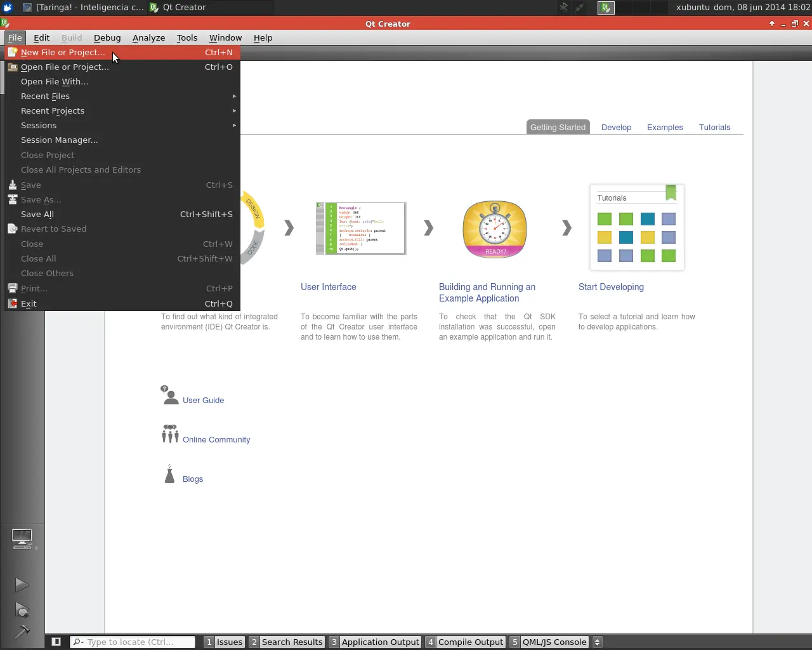Viewport: 812px width, 650px height.
Task: Click the Revert to Saved icon in menu
Action: click(12, 229)
